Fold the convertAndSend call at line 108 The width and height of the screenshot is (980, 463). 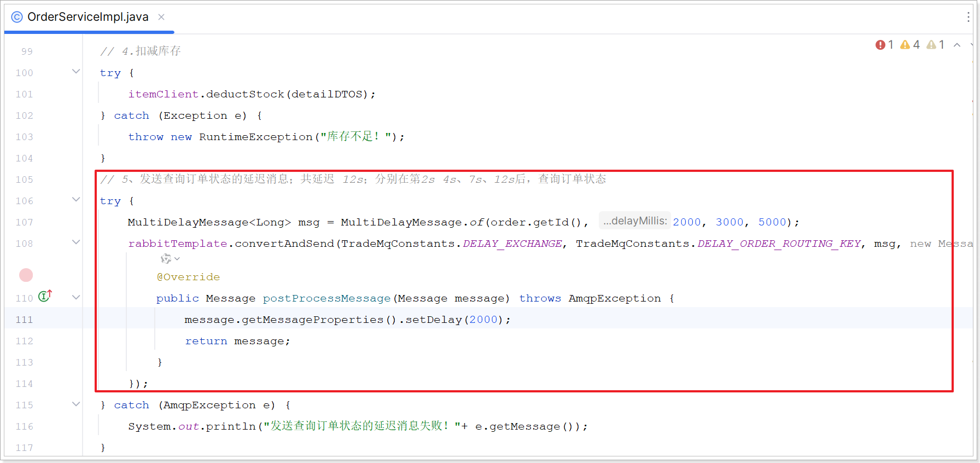(76, 242)
